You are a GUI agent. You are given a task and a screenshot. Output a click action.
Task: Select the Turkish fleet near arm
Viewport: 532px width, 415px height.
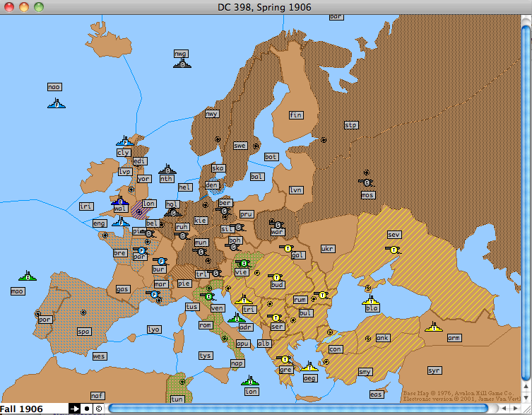[434, 327]
